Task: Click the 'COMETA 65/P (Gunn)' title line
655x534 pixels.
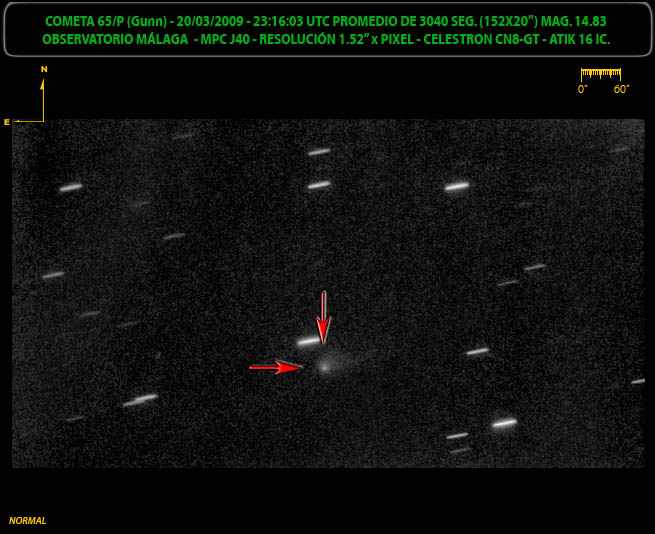Action: pos(326,21)
